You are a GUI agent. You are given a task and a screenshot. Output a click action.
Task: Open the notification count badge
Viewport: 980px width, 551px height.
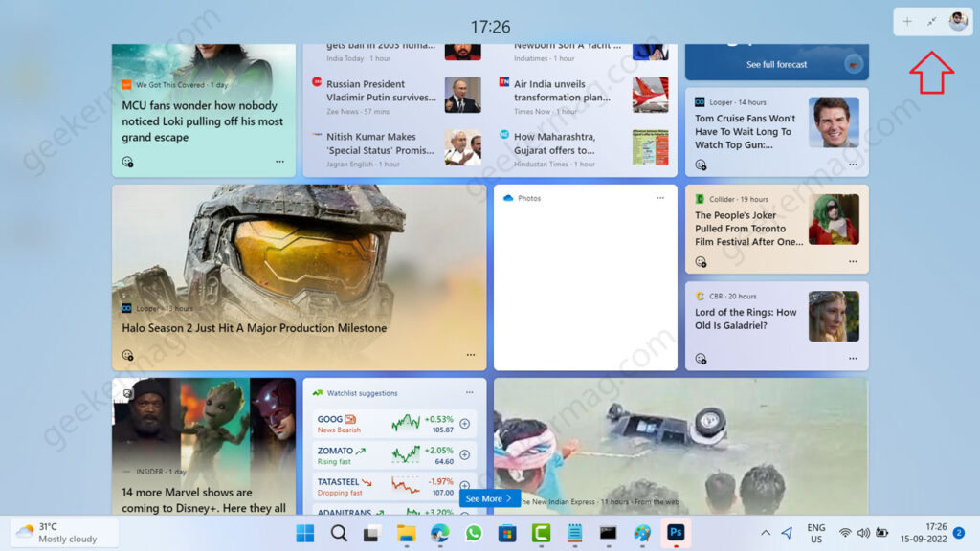(959, 533)
